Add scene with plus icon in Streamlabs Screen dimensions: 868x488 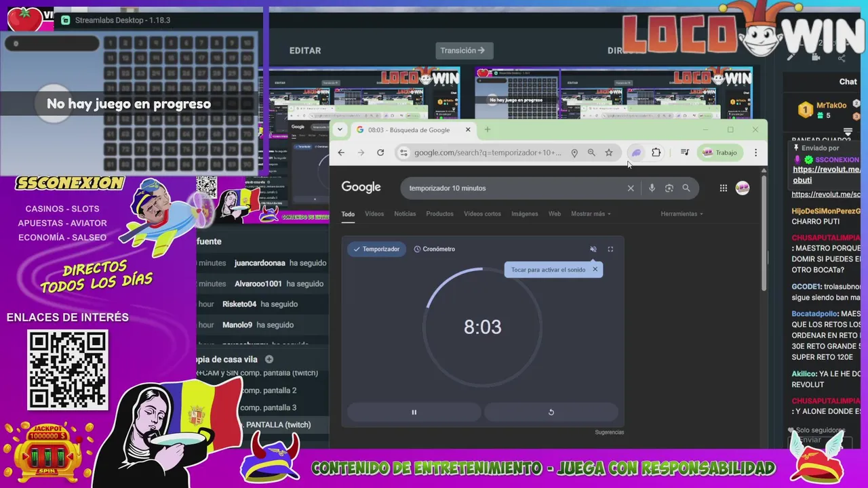[x=269, y=359]
